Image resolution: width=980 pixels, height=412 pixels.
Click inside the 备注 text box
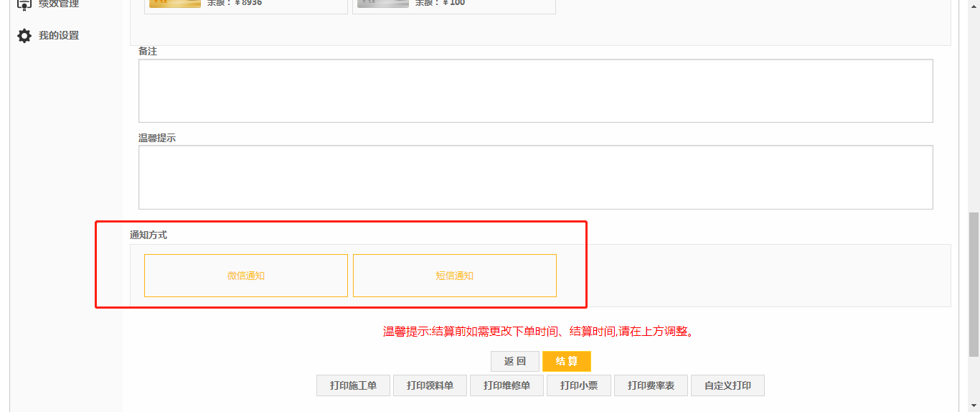pyautogui.click(x=535, y=90)
